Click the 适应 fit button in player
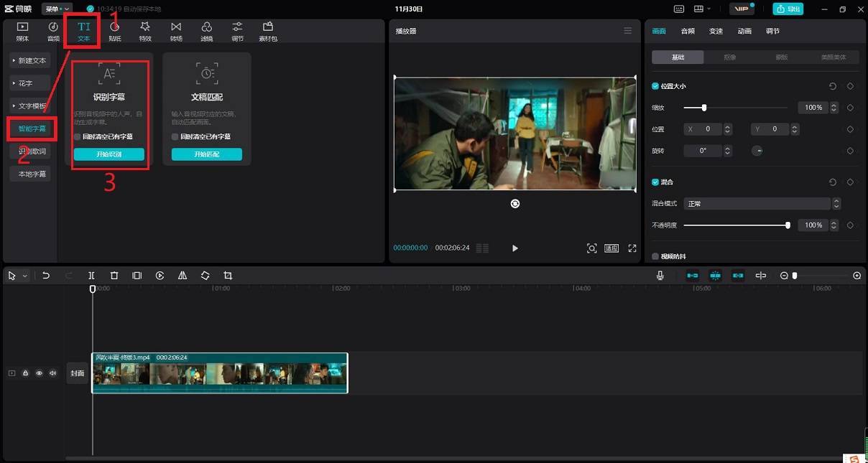Screen dimensions: 868x463 click(611, 248)
